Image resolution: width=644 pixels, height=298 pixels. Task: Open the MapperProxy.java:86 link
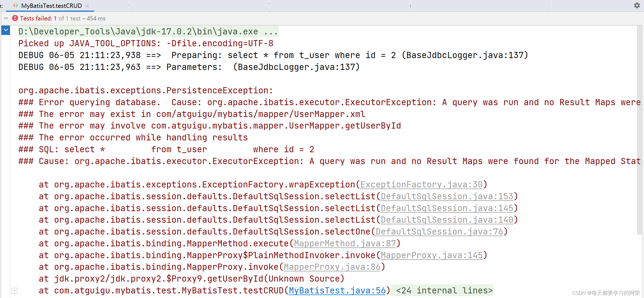(332, 267)
